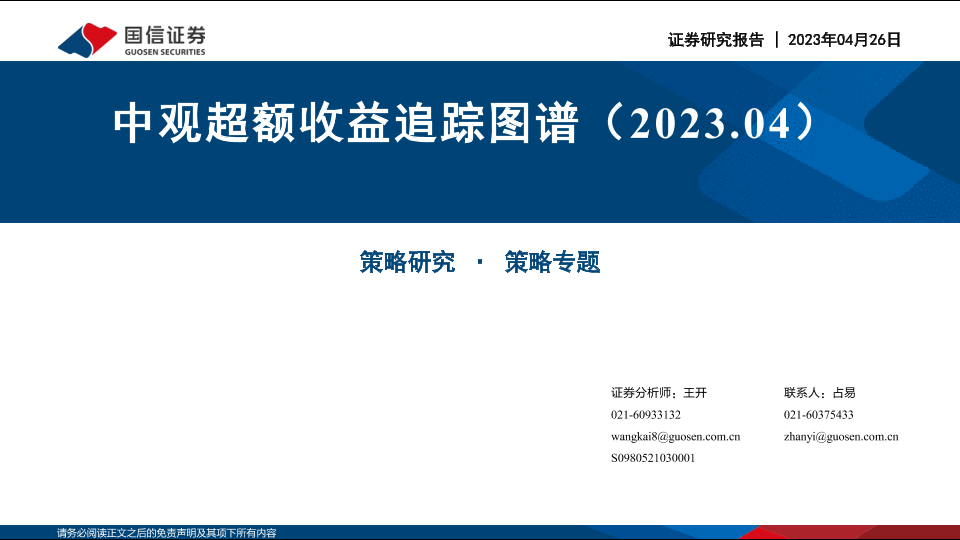Click the vertical bar separator before the date
The height and width of the screenshot is (540, 960).
click(777, 40)
